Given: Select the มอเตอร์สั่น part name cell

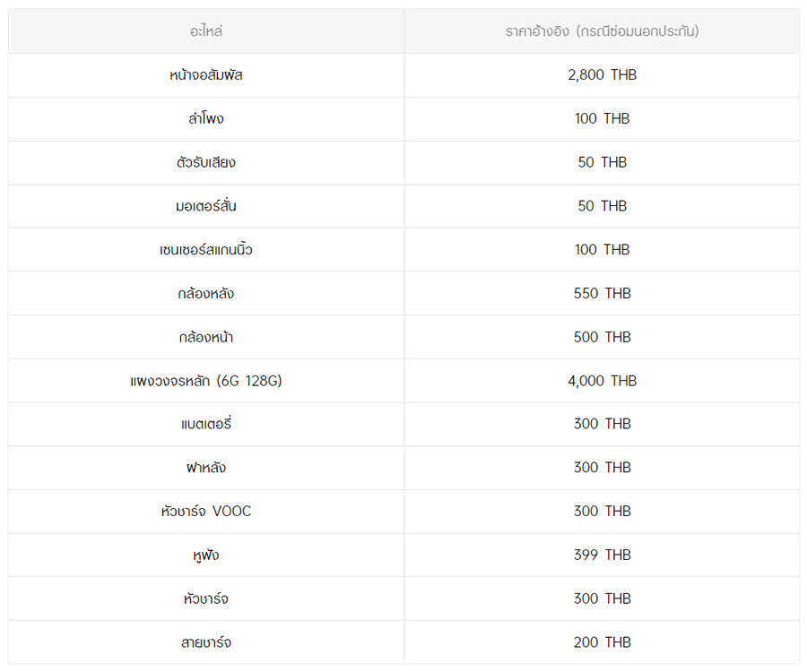Looking at the screenshot, I should click(x=206, y=206).
